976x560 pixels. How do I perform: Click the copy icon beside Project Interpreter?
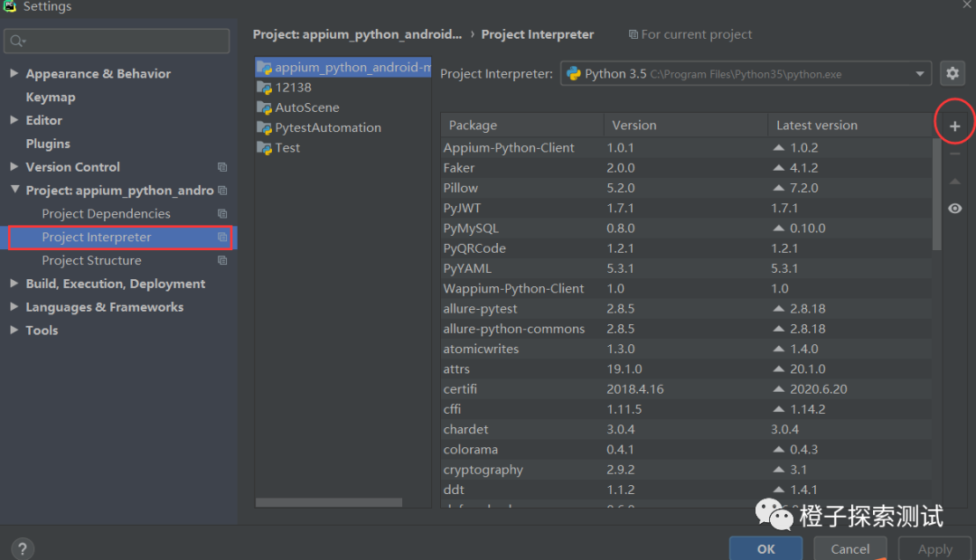[222, 237]
